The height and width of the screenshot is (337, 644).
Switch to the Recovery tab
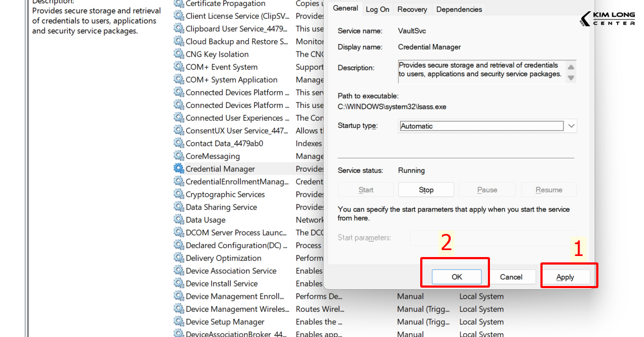[412, 9]
